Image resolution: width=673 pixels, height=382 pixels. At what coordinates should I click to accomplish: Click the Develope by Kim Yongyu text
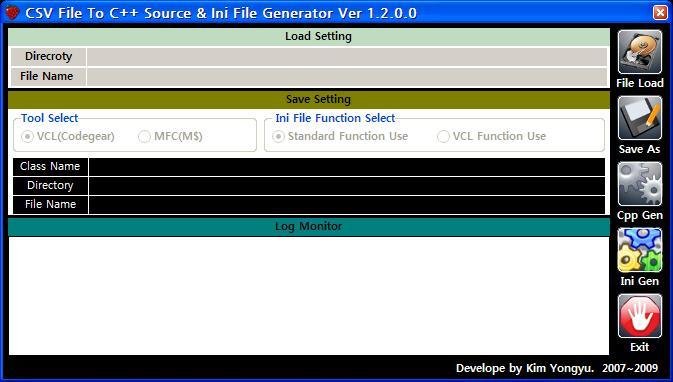[x=525, y=368]
